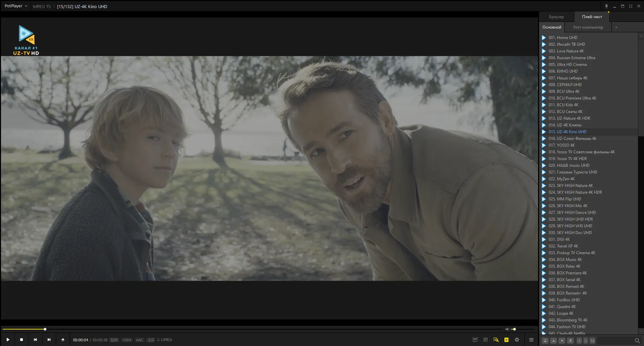
Task: Mute audio via the speaker icon
Action: point(507,329)
